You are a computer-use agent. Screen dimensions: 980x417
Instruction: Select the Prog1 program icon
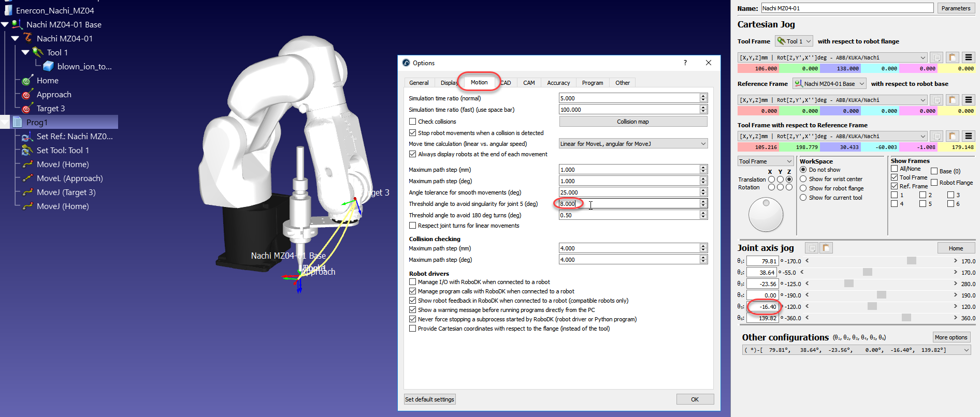18,122
